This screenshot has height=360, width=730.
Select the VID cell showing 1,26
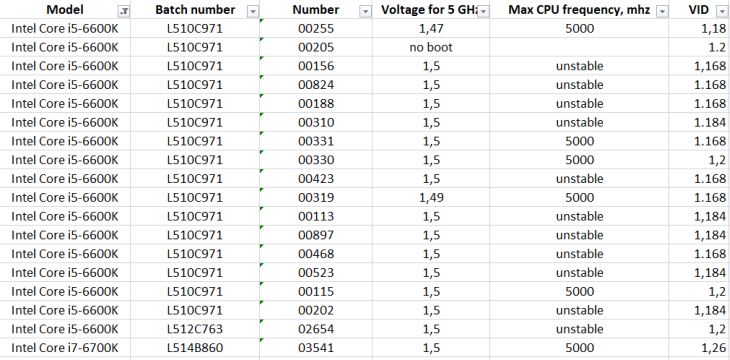pos(699,347)
